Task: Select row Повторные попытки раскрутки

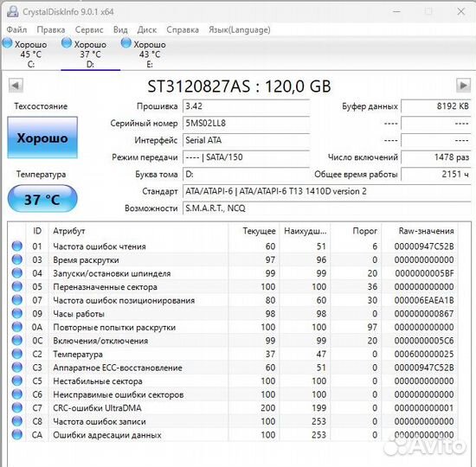Action: click(x=233, y=327)
